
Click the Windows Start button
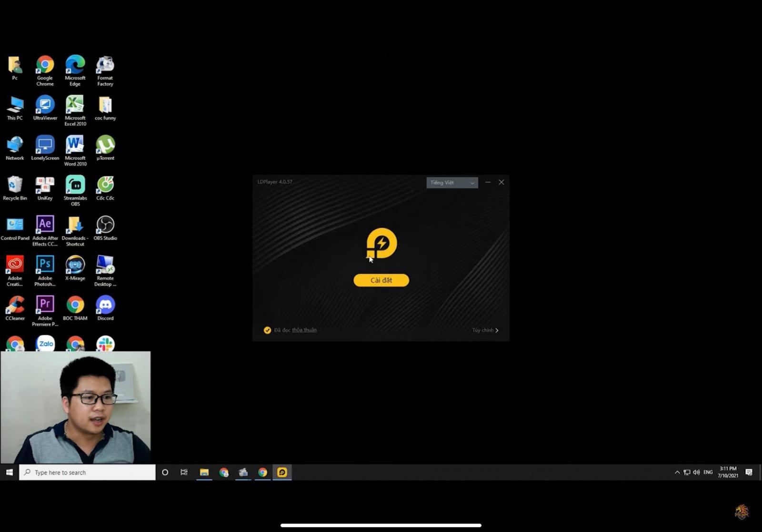pos(9,472)
